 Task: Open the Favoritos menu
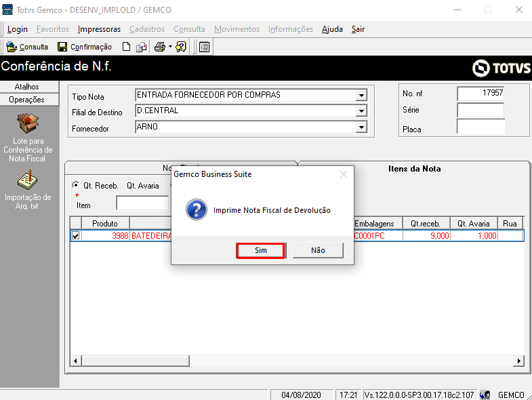tap(53, 29)
